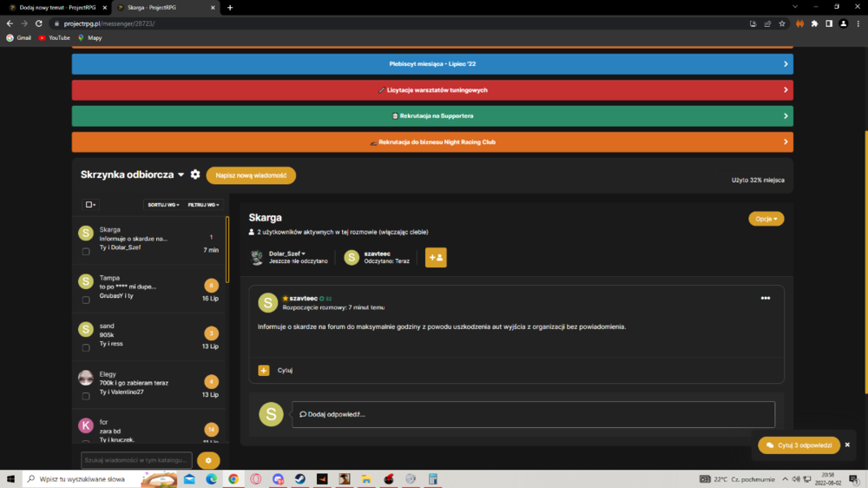Open the SORTUJ WG dropdown
The image size is (868, 488).
pos(163,205)
